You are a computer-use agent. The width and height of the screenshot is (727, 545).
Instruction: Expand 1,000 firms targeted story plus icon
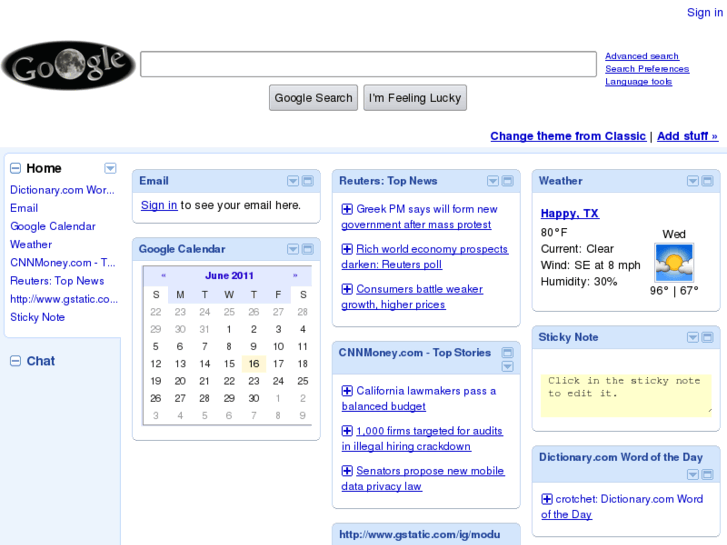click(x=347, y=431)
